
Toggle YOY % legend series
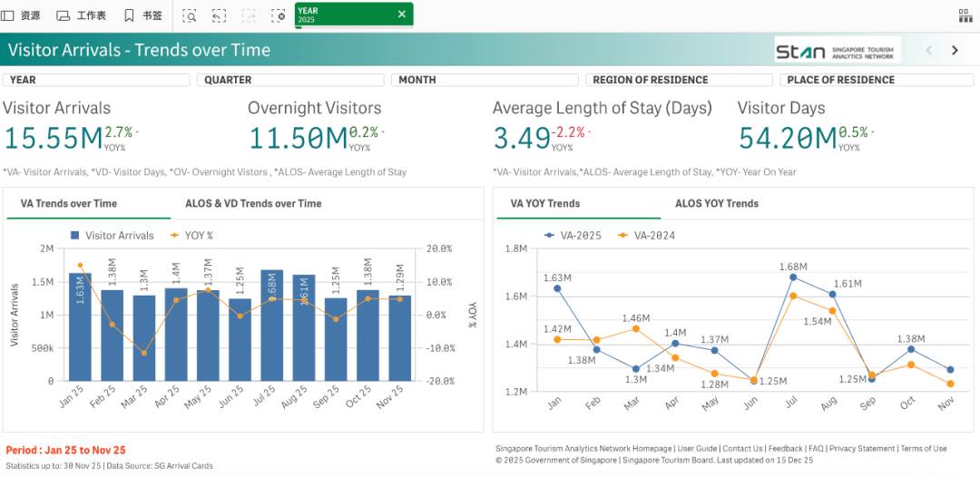[x=191, y=236]
